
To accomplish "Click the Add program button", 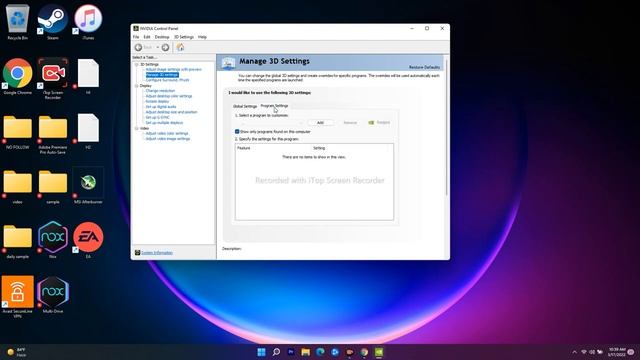I will [320, 122].
